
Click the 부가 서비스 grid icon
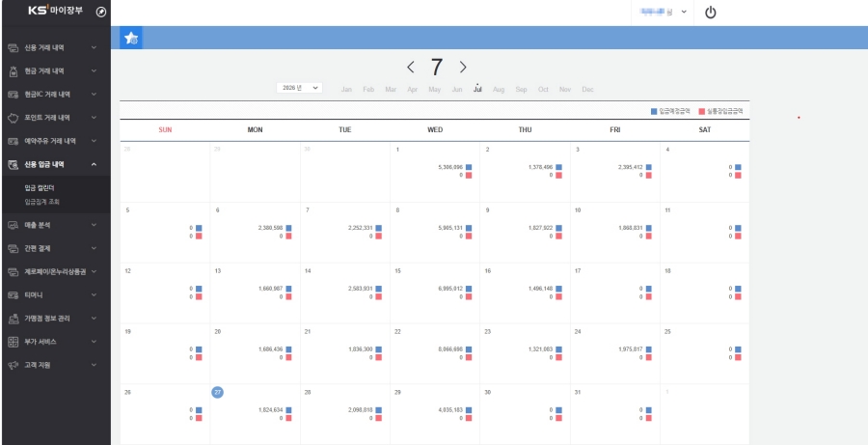point(14,342)
